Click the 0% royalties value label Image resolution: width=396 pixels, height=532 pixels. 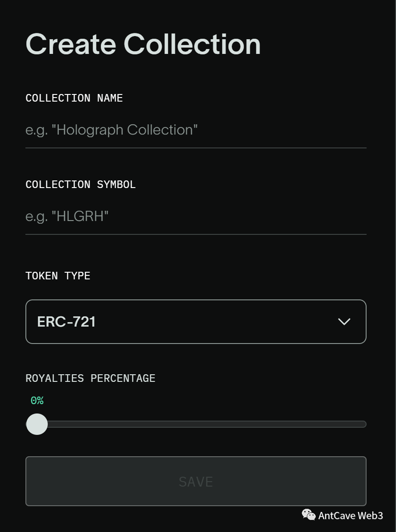click(x=37, y=401)
